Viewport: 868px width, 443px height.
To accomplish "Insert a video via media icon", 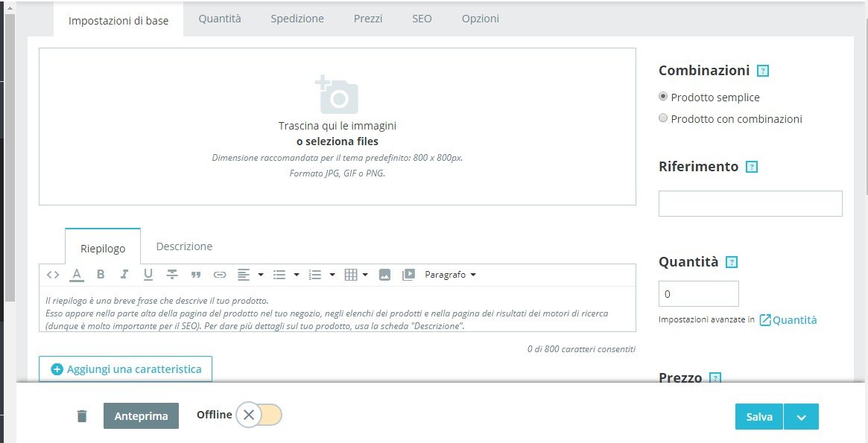I will pyautogui.click(x=408, y=274).
